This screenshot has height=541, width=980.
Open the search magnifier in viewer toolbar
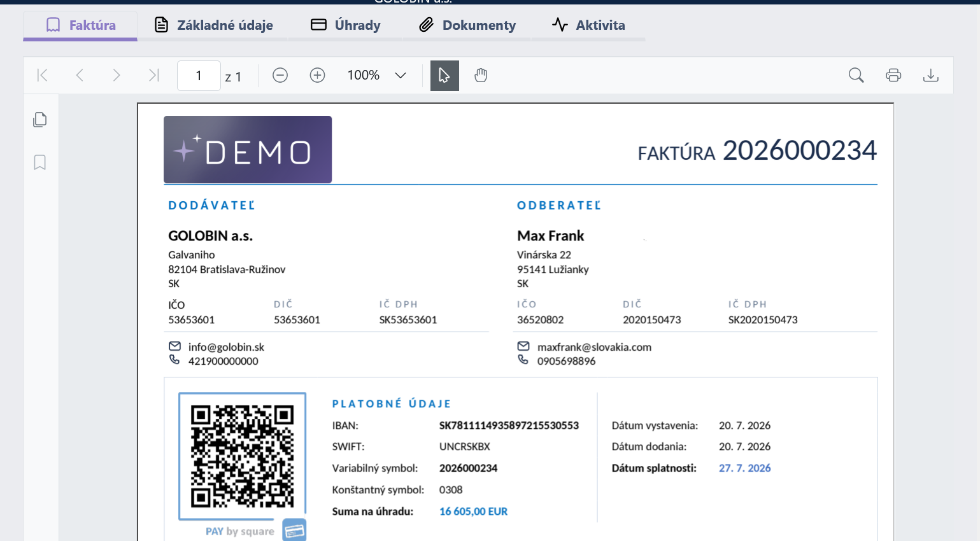point(856,75)
